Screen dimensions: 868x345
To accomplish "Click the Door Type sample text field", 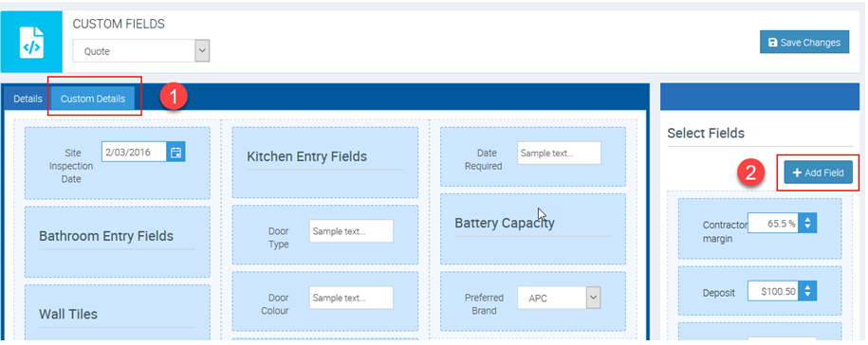I will (x=352, y=231).
